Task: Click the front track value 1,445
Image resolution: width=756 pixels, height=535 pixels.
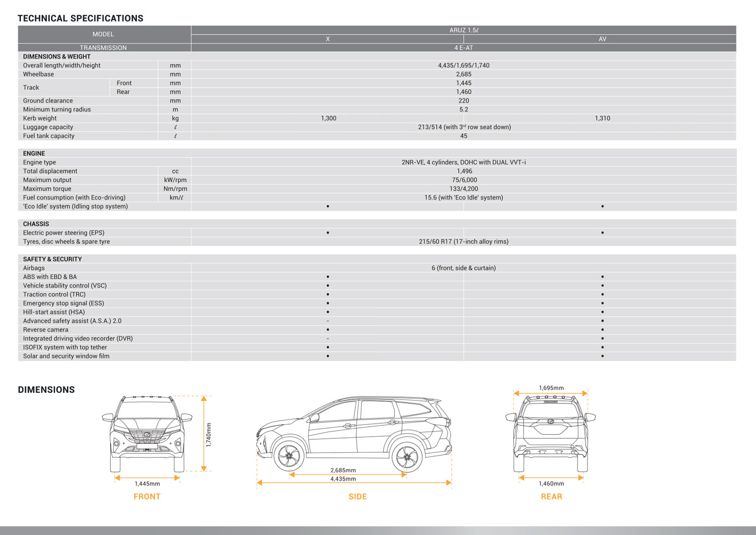Action: [464, 83]
